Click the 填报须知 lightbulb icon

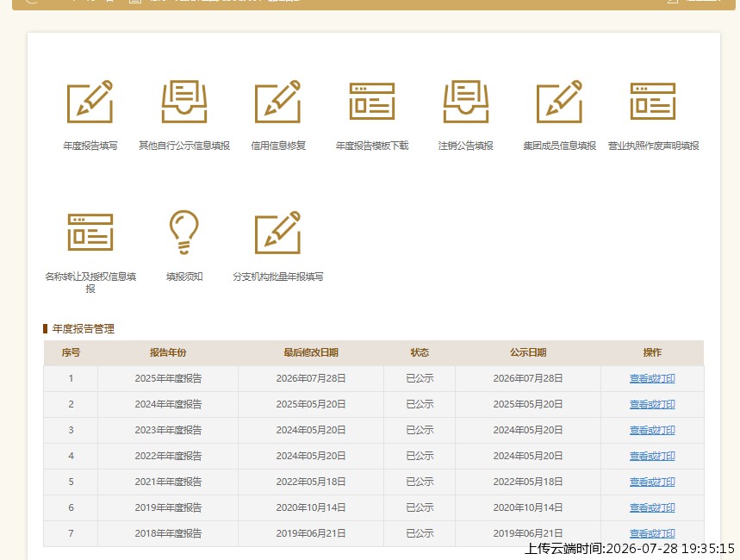pos(184,233)
